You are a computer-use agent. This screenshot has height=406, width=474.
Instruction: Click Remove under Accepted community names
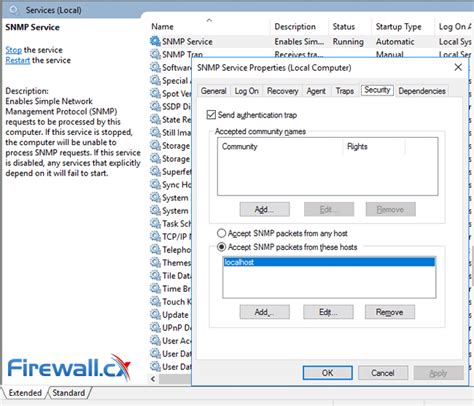390,209
